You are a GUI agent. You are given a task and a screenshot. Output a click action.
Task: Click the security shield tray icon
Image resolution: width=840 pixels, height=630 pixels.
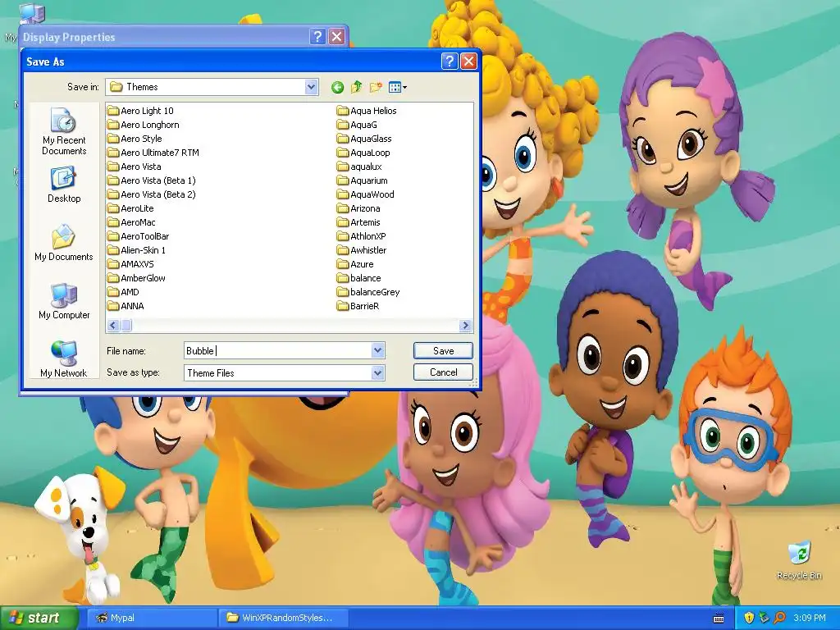(x=749, y=618)
